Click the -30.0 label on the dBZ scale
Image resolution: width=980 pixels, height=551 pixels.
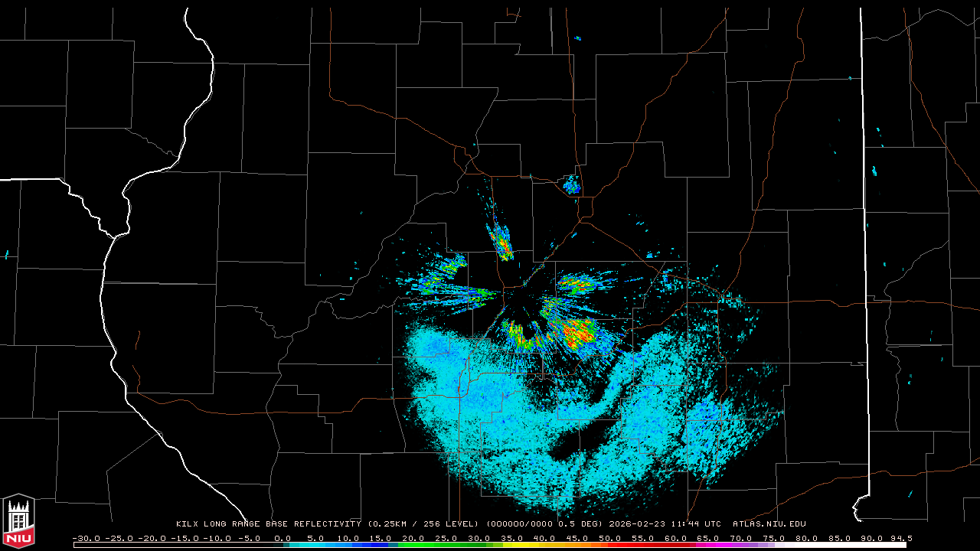point(87,538)
